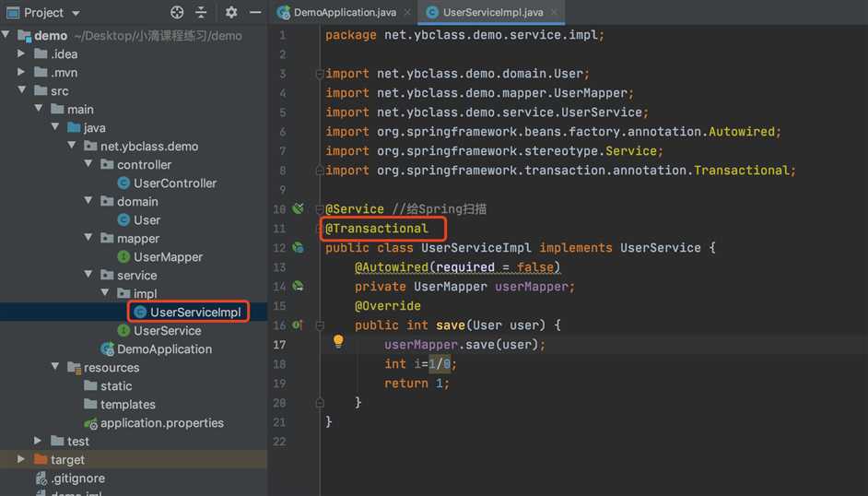Select UserService interface in tree
The height and width of the screenshot is (496, 868).
[167, 331]
